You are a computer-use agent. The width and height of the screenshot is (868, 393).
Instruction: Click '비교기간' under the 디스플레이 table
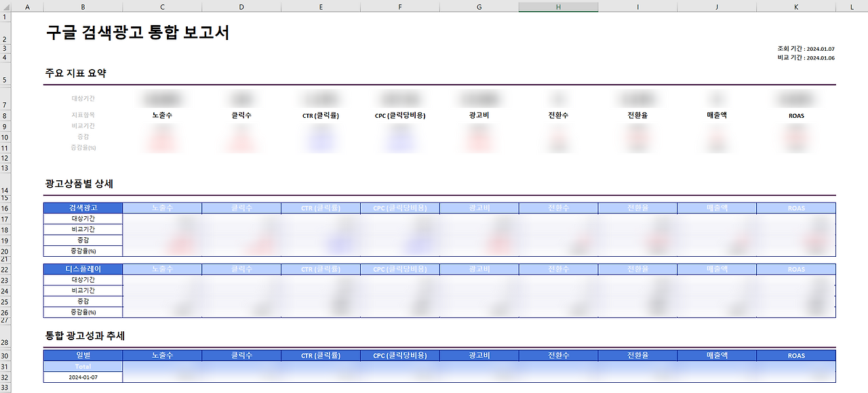(x=83, y=291)
